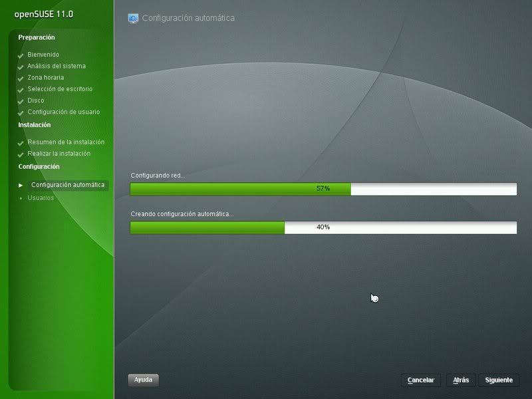Go back using the Atrás button
532x399 pixels.
pyautogui.click(x=461, y=380)
